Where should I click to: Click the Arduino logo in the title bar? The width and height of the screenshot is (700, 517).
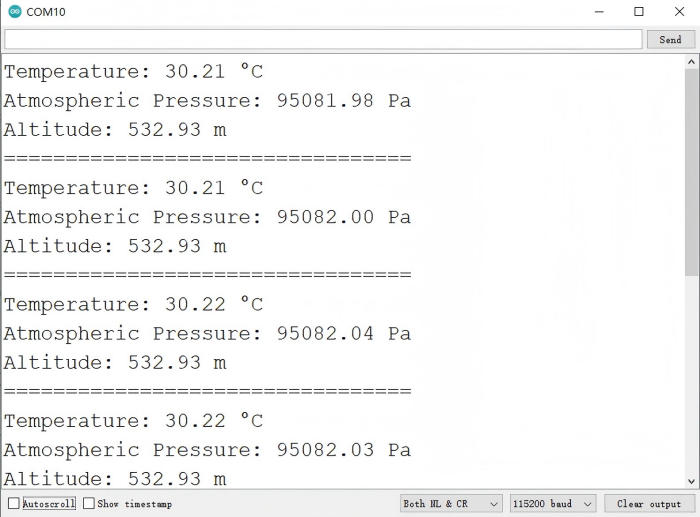(x=14, y=12)
